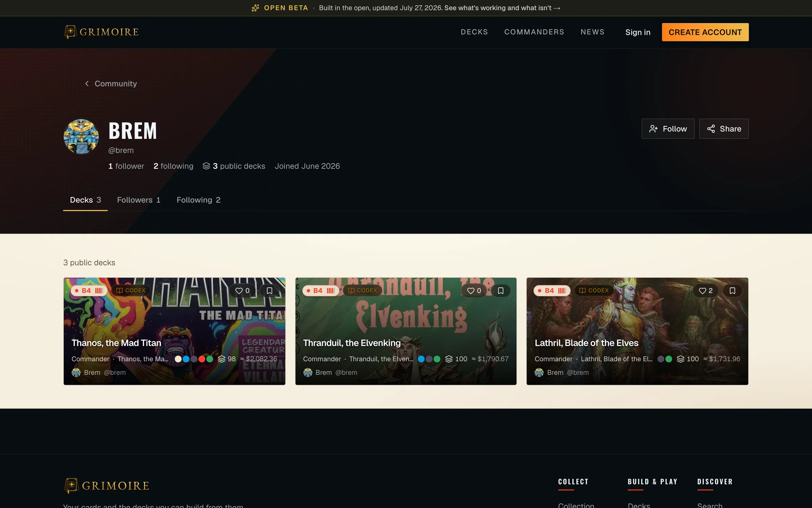Bookmark the Thranduil, the Elvenking deck
812x508 pixels.
tap(501, 291)
